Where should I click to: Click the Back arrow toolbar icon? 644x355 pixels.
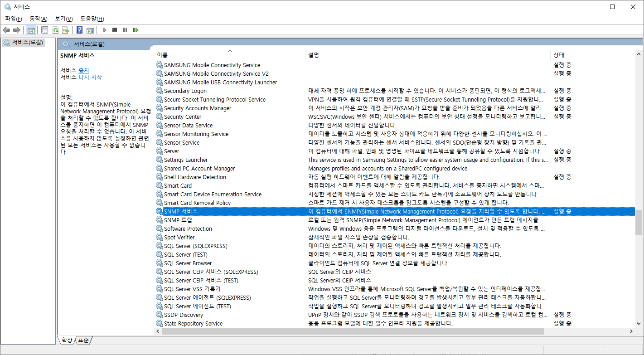coord(6,30)
